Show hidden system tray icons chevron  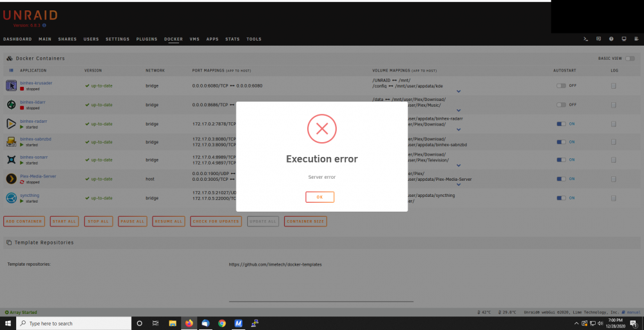(x=576, y=323)
